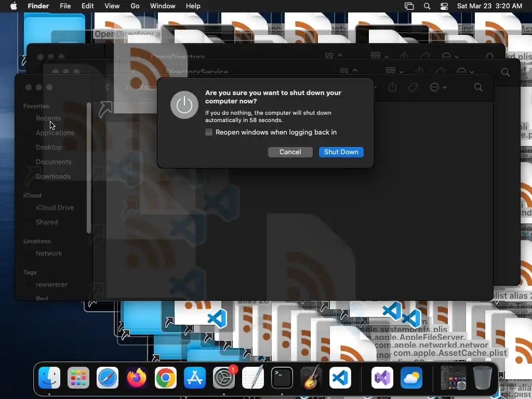This screenshot has width=532, height=399.
Task: Enable Reopen windows when logging back in
Action: [209, 132]
